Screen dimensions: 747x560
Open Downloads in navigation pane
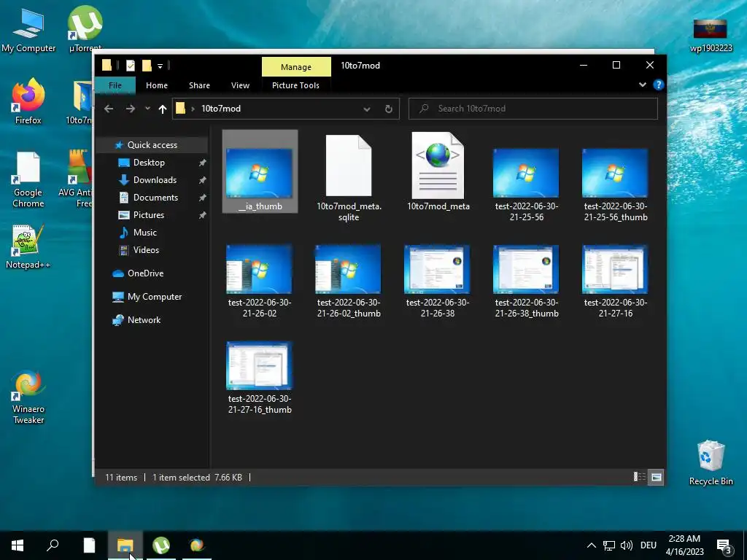click(155, 180)
